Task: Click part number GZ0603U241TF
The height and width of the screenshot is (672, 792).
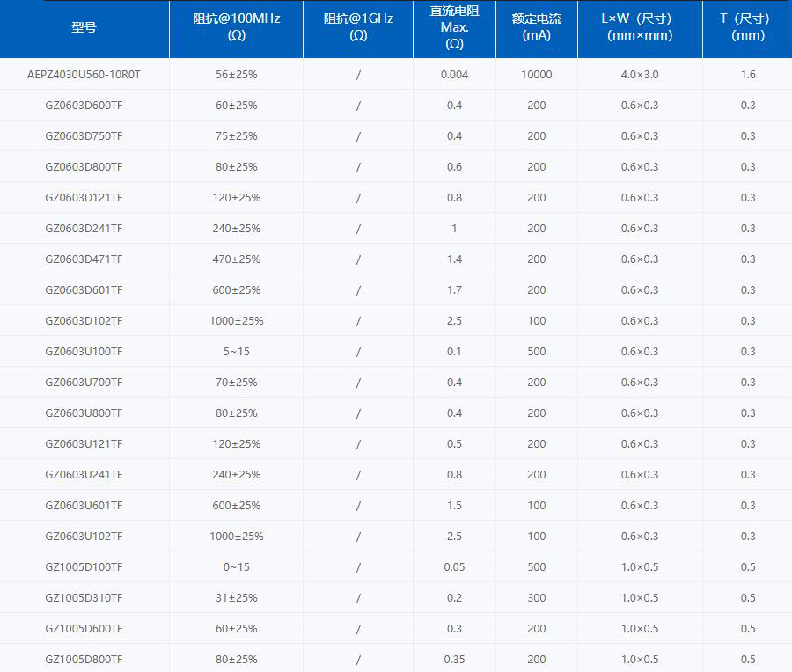Action: [84, 475]
